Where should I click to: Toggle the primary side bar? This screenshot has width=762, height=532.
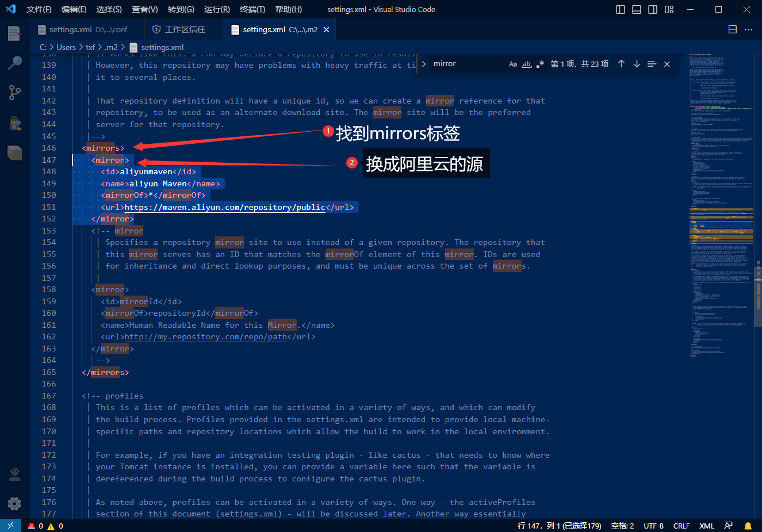coord(621,9)
